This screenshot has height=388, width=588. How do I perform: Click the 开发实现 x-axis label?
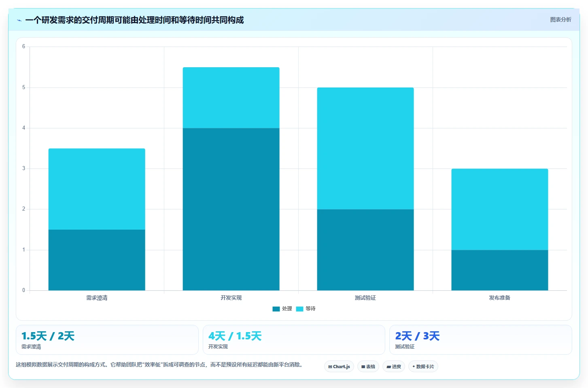click(231, 298)
